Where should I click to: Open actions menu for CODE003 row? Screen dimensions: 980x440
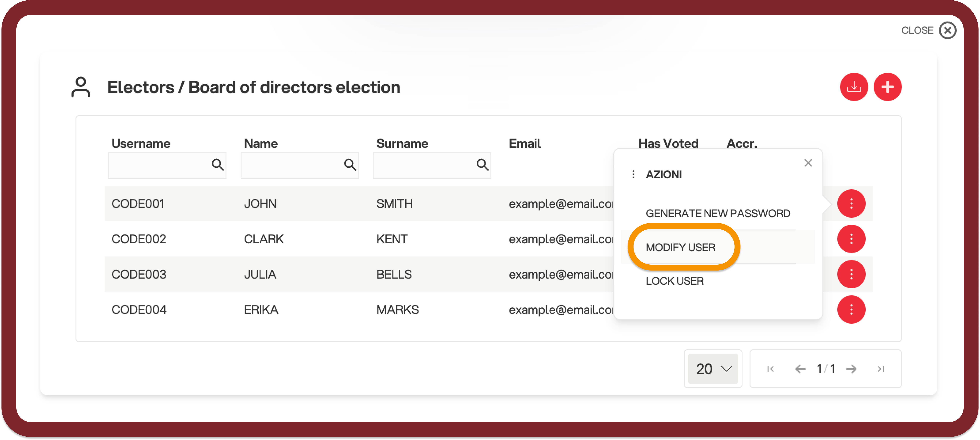click(x=851, y=274)
